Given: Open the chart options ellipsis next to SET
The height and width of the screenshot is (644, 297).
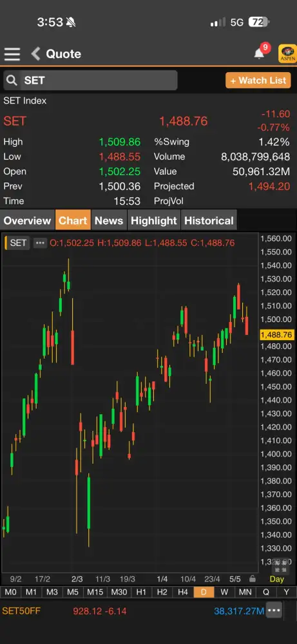Looking at the screenshot, I should coord(40,243).
